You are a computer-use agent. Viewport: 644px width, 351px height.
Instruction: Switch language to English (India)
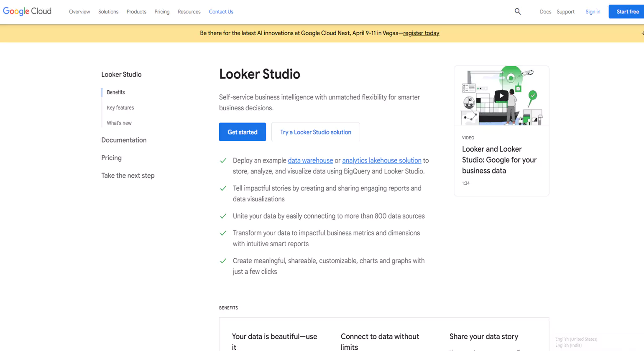[568, 345]
